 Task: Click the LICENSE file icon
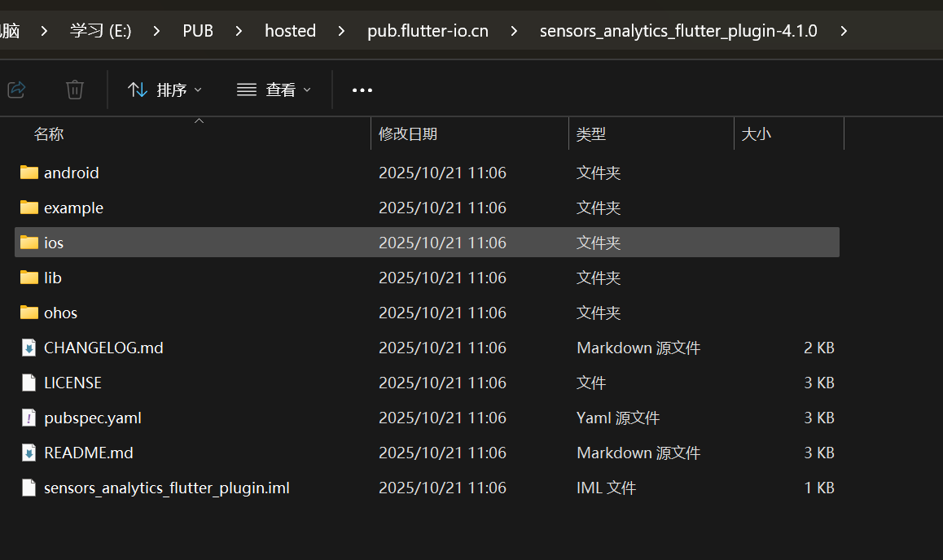[29, 383]
